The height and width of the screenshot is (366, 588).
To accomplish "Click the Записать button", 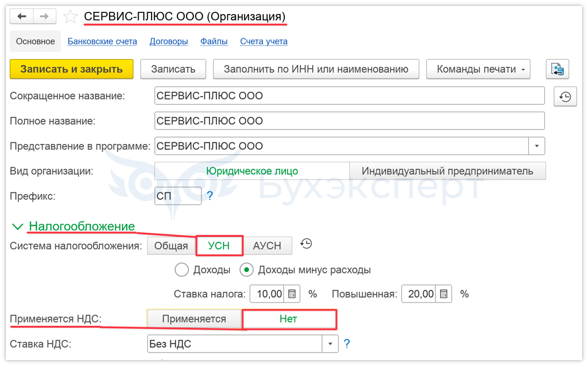I will coord(173,69).
